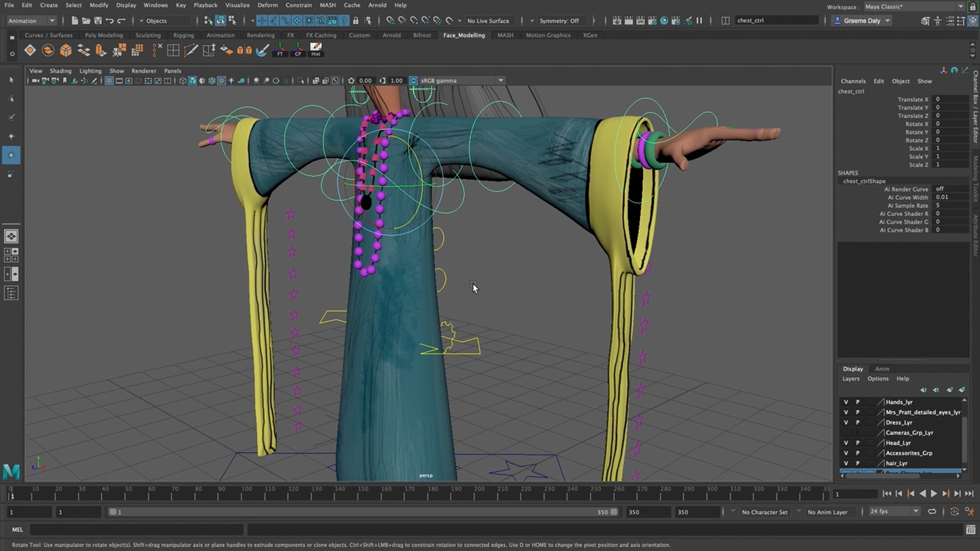The width and height of the screenshot is (980, 551).
Task: Click the open scene folder icon
Action: [x=86, y=20]
